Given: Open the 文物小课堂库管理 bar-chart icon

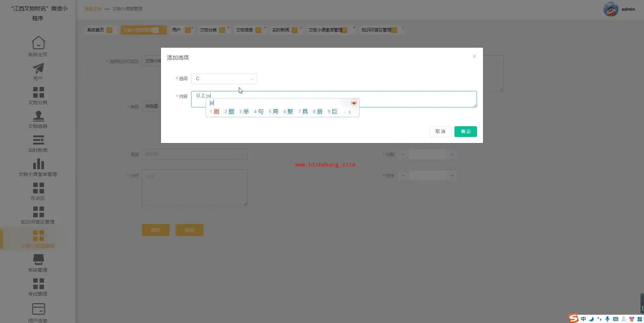Looking at the screenshot, I should pyautogui.click(x=38, y=164).
